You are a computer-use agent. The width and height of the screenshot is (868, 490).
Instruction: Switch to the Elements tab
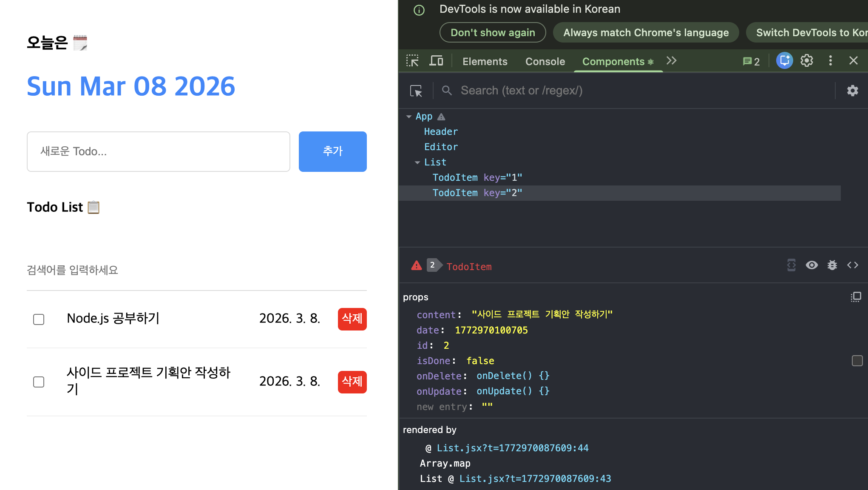485,62
